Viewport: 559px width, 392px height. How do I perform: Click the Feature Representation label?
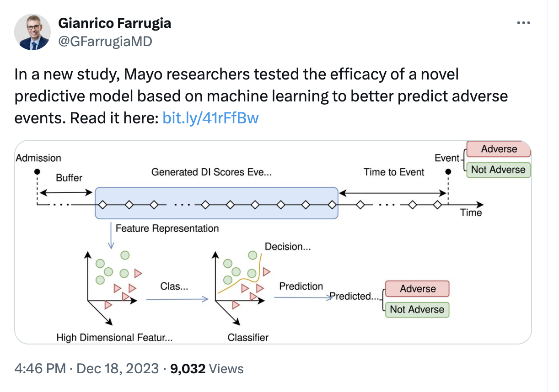click(167, 228)
